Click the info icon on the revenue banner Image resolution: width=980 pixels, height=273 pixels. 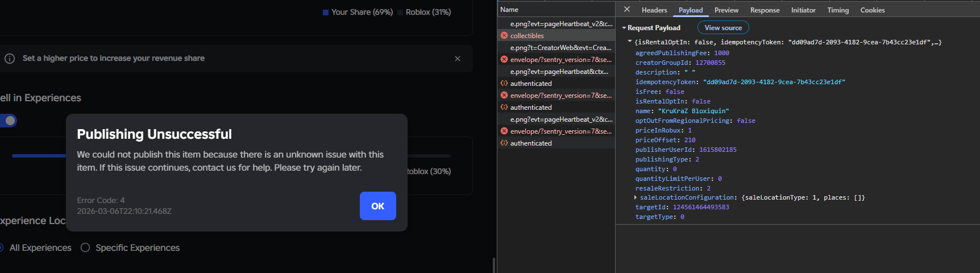10,59
